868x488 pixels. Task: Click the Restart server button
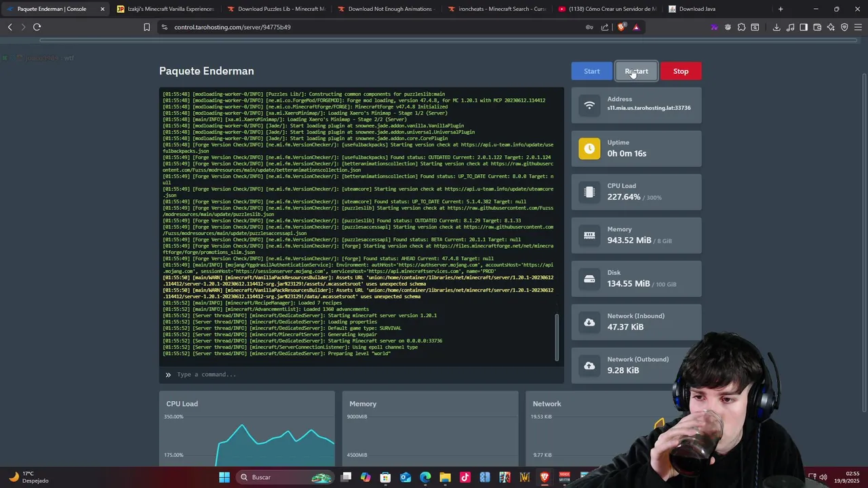pos(636,71)
